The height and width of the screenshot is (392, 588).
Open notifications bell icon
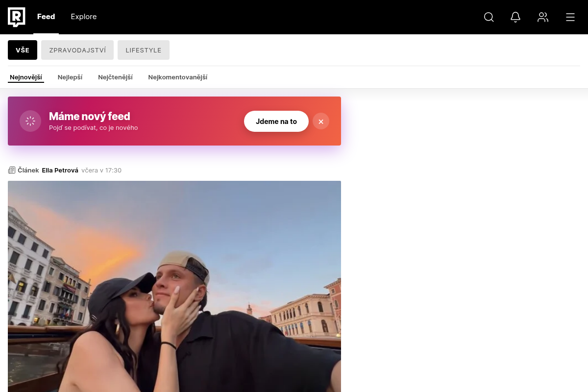pyautogui.click(x=515, y=17)
